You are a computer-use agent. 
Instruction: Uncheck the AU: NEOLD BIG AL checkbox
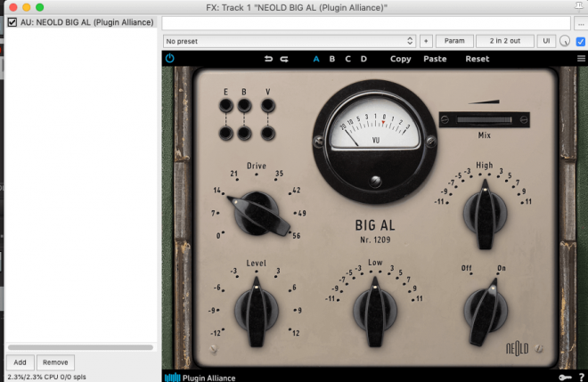click(x=12, y=22)
